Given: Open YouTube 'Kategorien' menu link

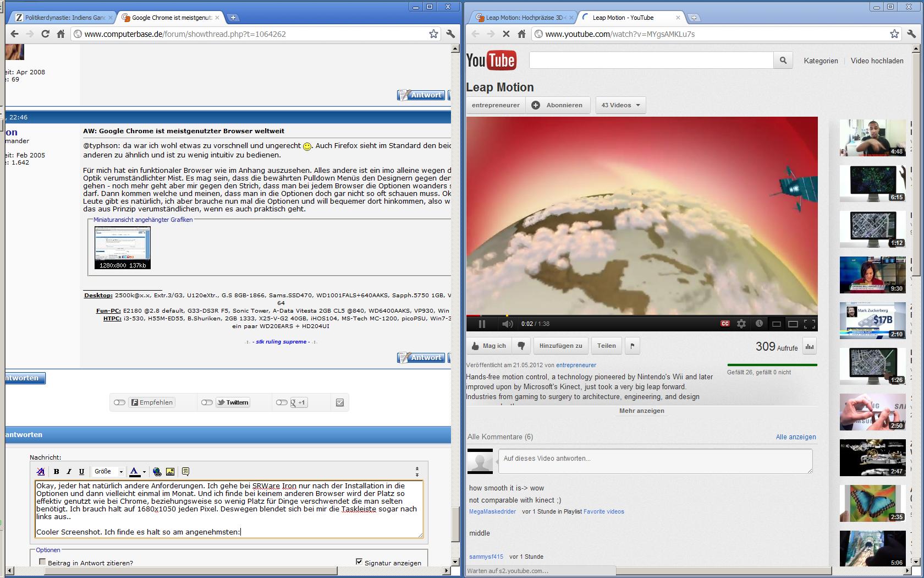Looking at the screenshot, I should point(821,61).
